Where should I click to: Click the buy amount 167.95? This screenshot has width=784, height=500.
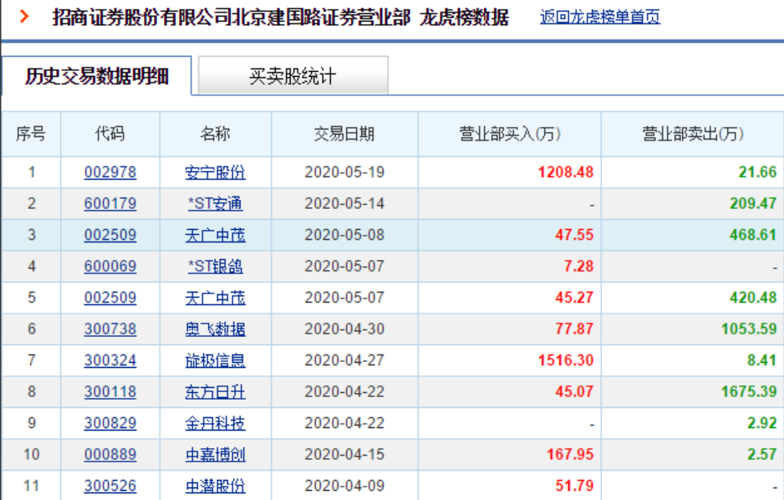[570, 454]
